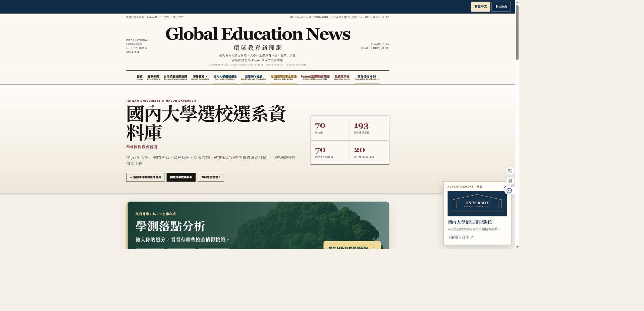Click 開始找學校與科系 button
Image resolution: width=644 pixels, height=311 pixels.
pyautogui.click(x=181, y=177)
